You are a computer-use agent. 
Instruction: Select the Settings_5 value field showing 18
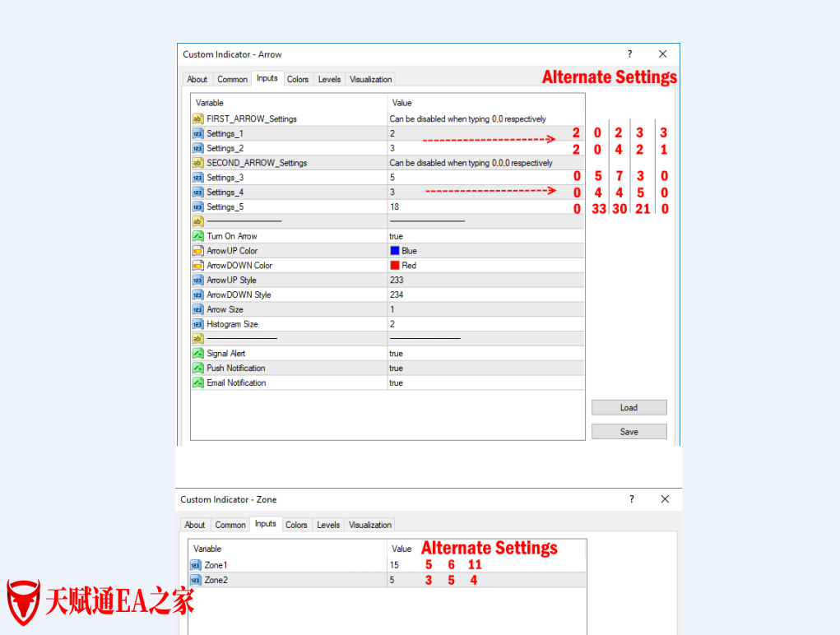click(x=485, y=207)
